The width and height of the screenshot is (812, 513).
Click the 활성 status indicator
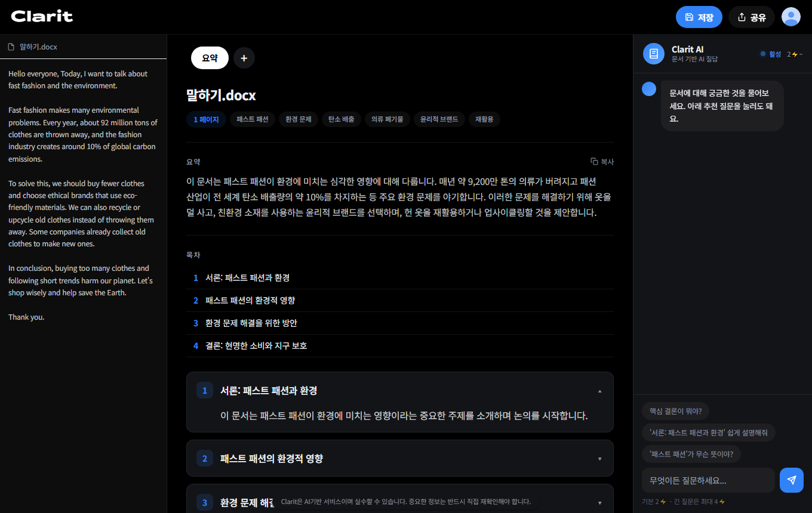coord(771,54)
